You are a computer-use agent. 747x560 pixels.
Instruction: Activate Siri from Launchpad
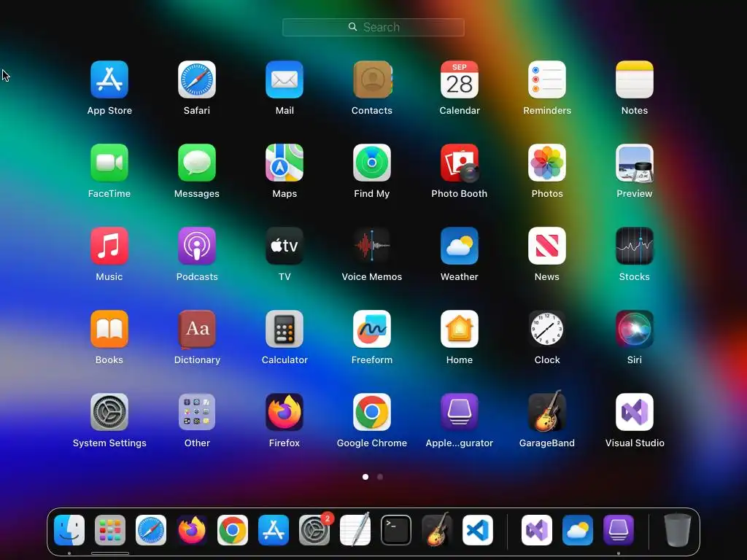635,329
